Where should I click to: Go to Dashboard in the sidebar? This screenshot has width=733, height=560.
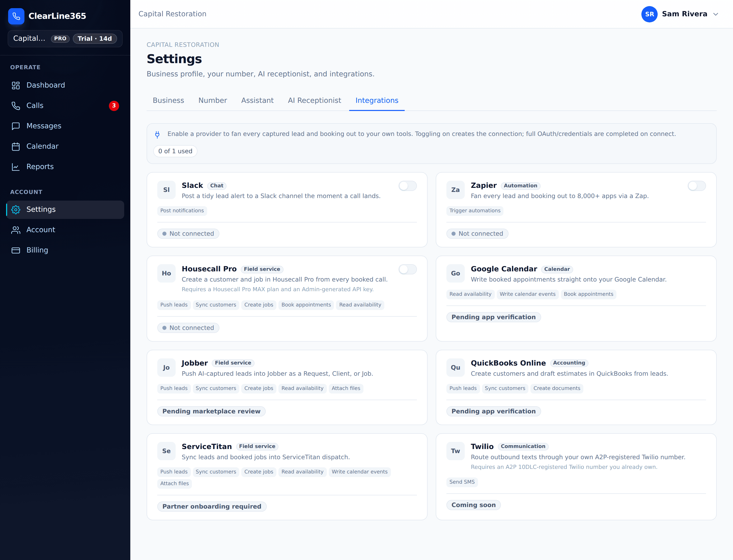coord(65,85)
